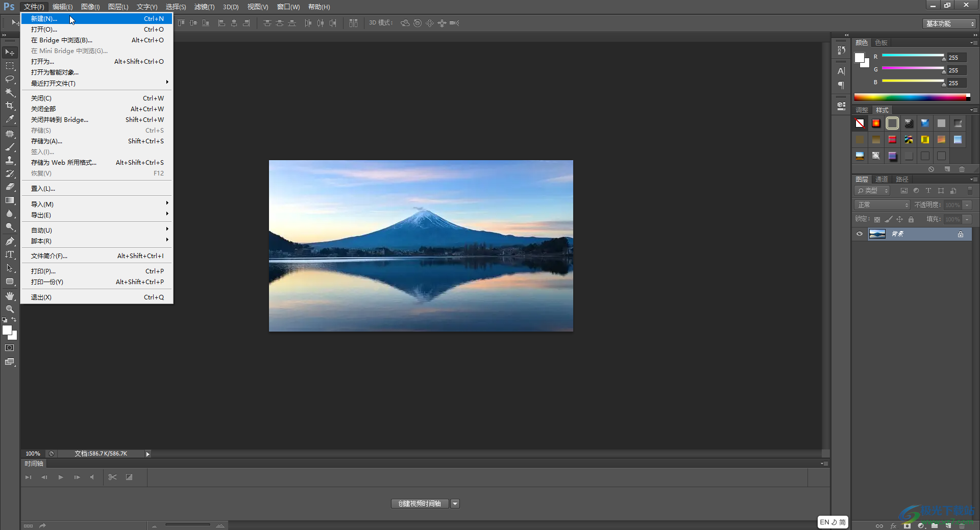The width and height of the screenshot is (980, 530).
Task: Expand the 最近打开文件 submenu
Action: (x=97, y=83)
